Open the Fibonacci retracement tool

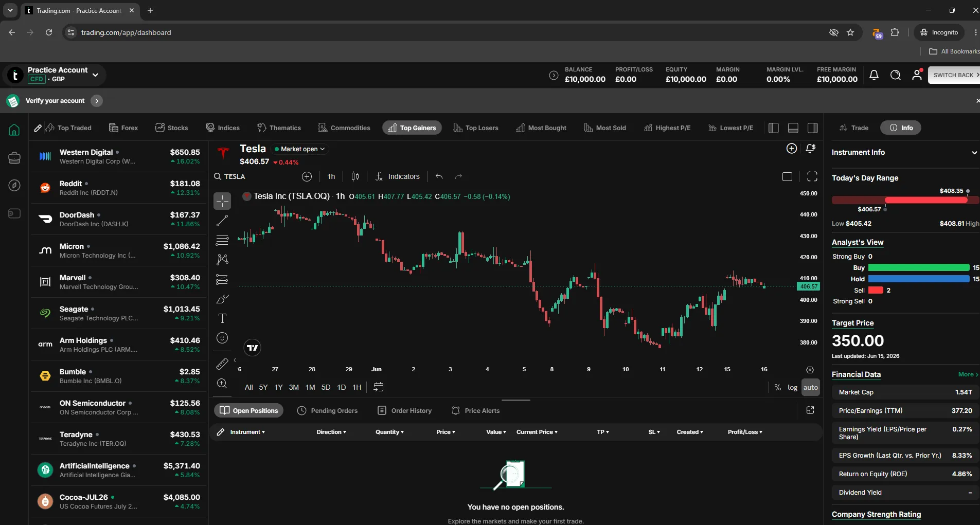coord(222,240)
